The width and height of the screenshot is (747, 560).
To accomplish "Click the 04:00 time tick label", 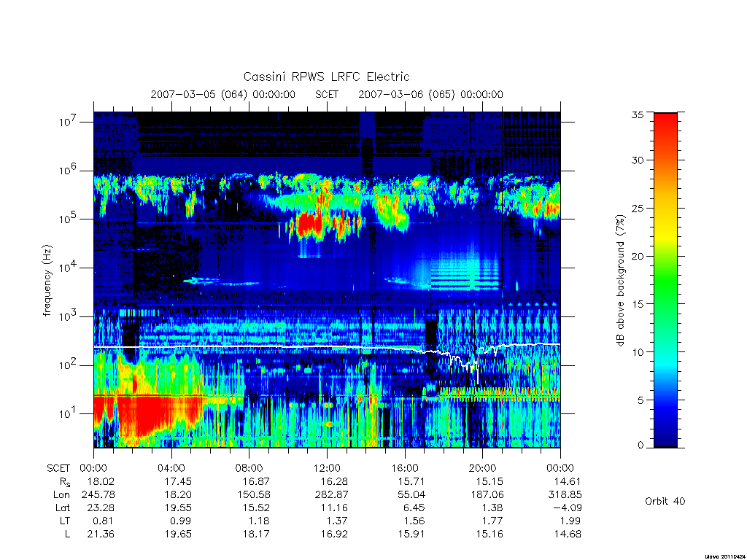I will pos(171,468).
